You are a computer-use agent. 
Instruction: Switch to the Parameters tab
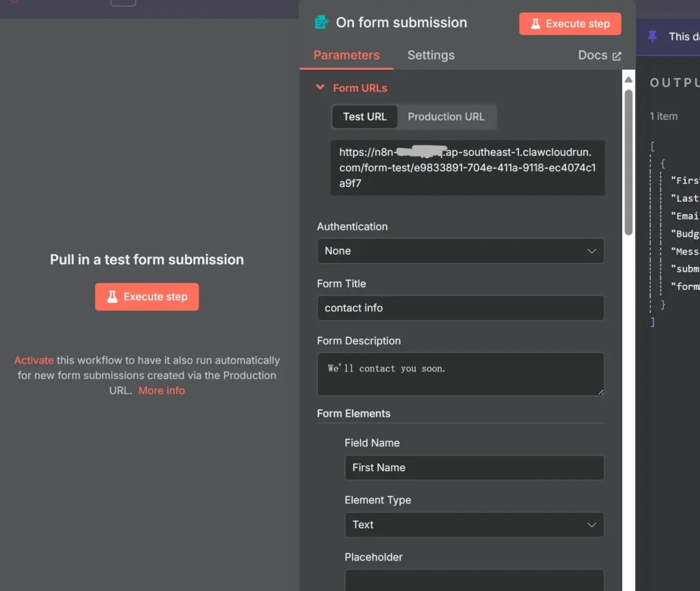click(x=346, y=55)
